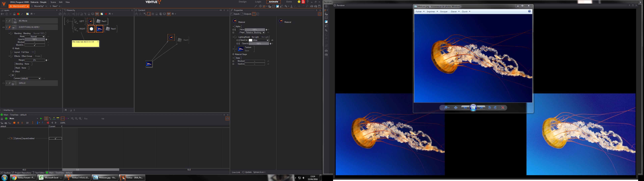Click the white BaseColor swatch
Viewport: 644px width, 181px height.
pos(251,40)
